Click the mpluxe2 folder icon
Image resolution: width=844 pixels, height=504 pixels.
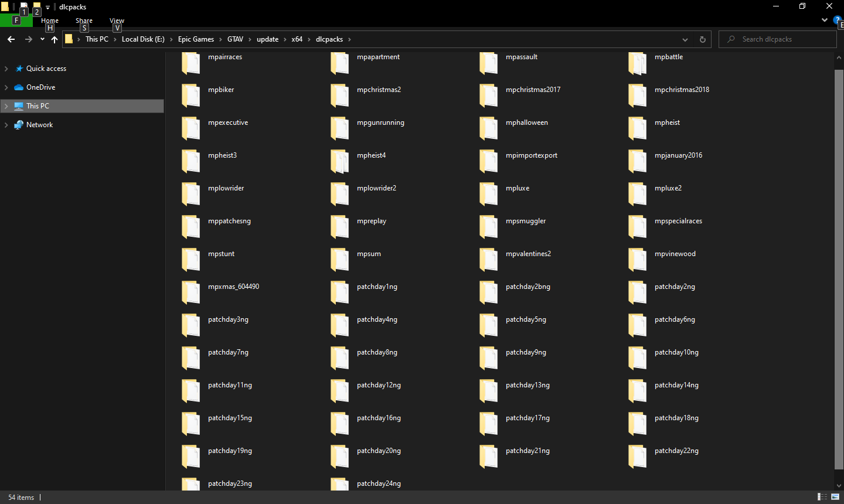(x=637, y=193)
